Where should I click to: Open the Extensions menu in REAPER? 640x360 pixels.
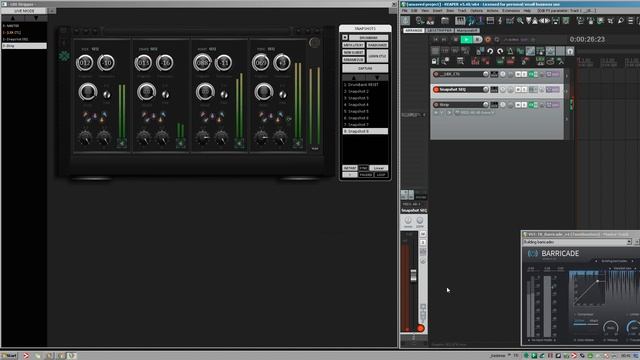[511, 11]
